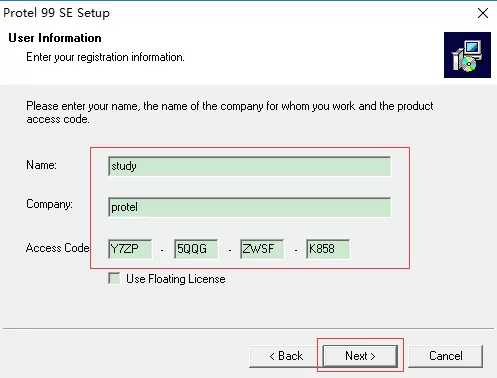Image resolution: width=497 pixels, height=378 pixels.
Task: Select the fourth access code box K858
Action: [x=328, y=249]
